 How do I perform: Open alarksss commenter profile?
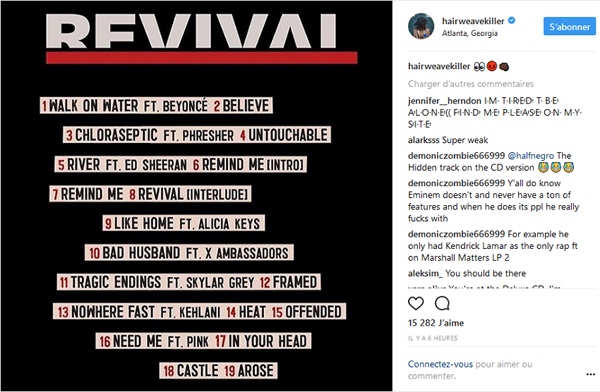[424, 140]
